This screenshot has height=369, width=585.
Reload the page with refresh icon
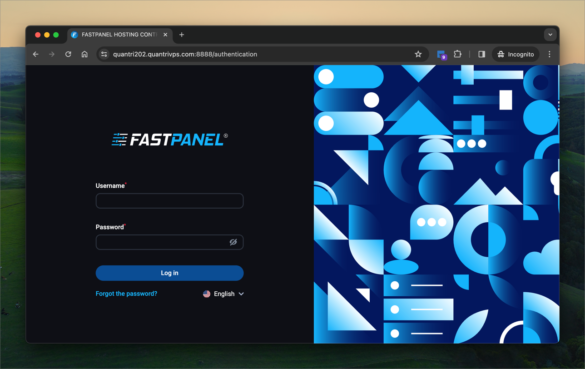point(68,54)
